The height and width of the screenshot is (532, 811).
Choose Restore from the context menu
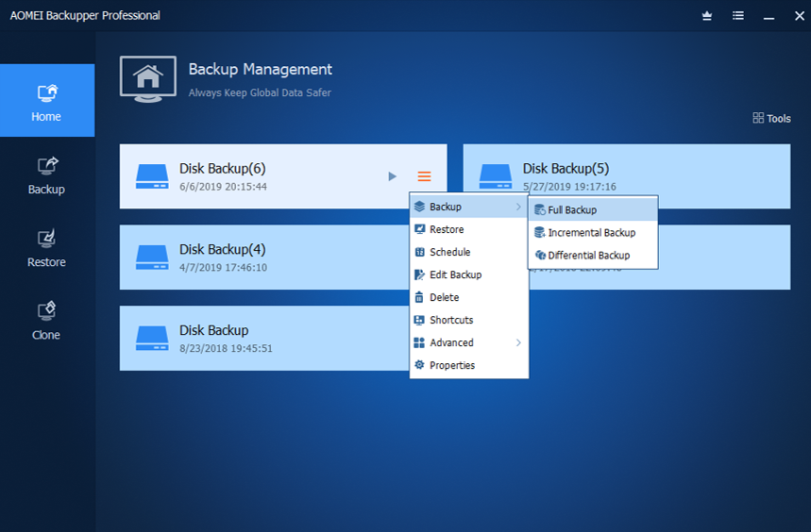[x=468, y=229]
